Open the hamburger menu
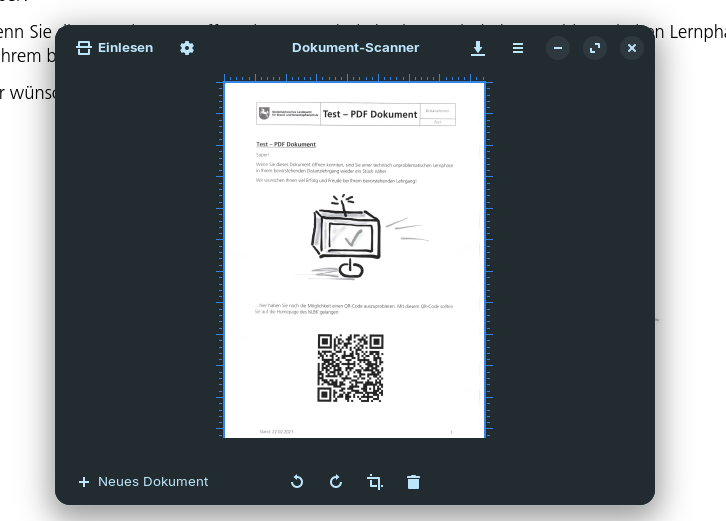 pos(518,48)
